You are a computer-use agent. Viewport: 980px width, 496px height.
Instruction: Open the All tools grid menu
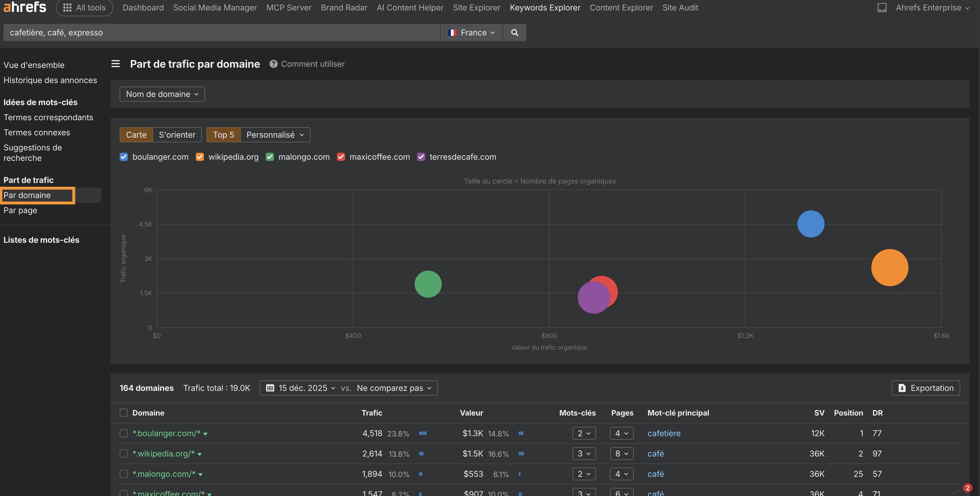(85, 8)
